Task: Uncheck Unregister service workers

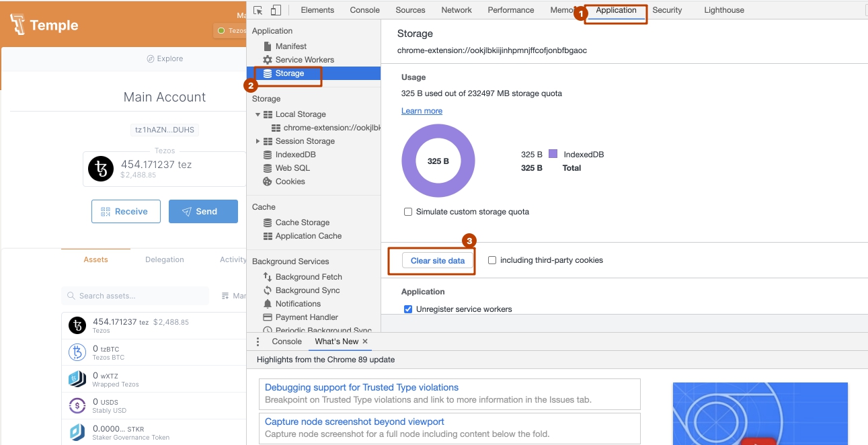Action: (408, 309)
